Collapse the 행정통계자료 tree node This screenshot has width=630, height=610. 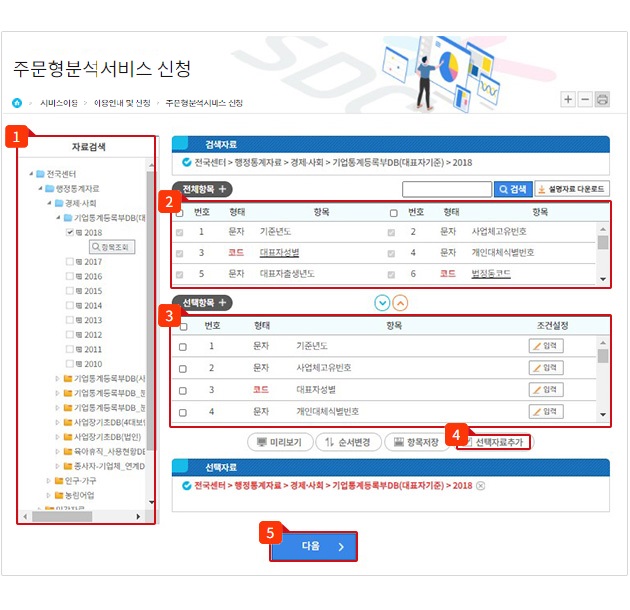tap(40, 188)
